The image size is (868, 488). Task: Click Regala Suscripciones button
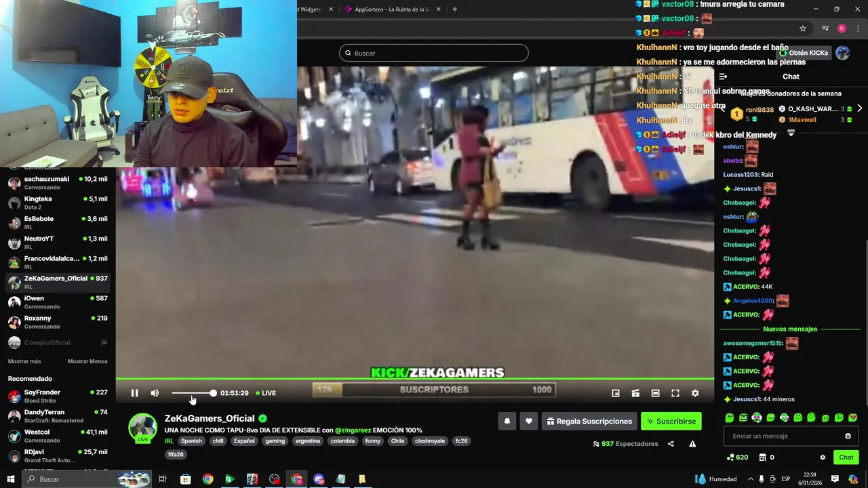pos(589,421)
